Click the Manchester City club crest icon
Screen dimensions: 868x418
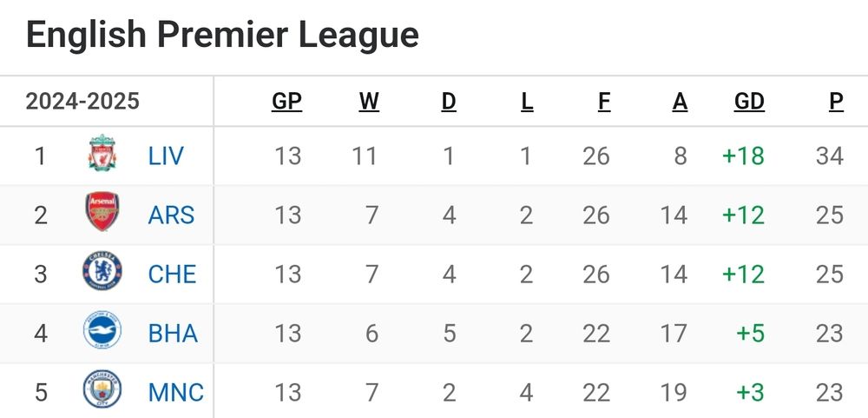[102, 391]
